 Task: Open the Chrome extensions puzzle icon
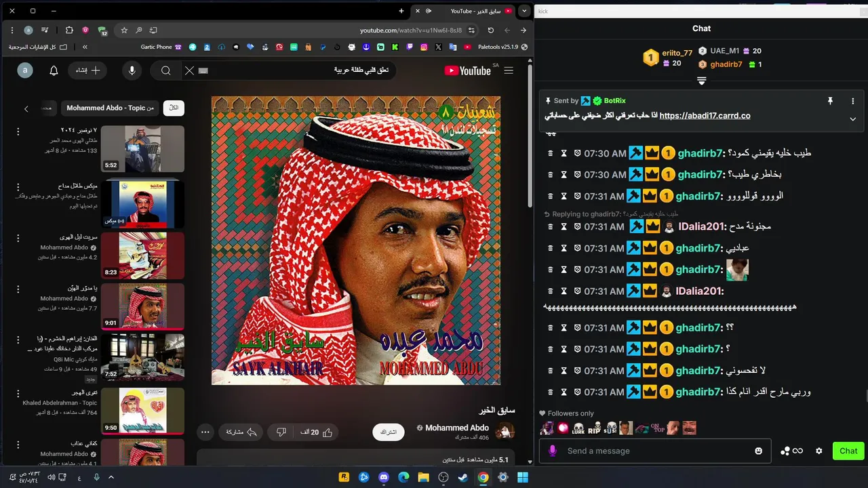coord(69,30)
